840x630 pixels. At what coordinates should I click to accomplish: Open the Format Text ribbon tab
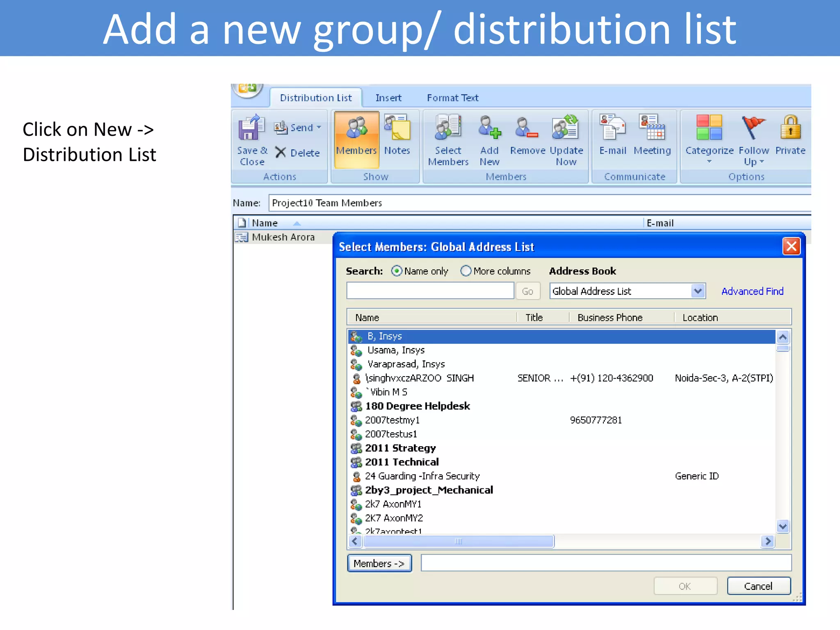click(x=452, y=98)
